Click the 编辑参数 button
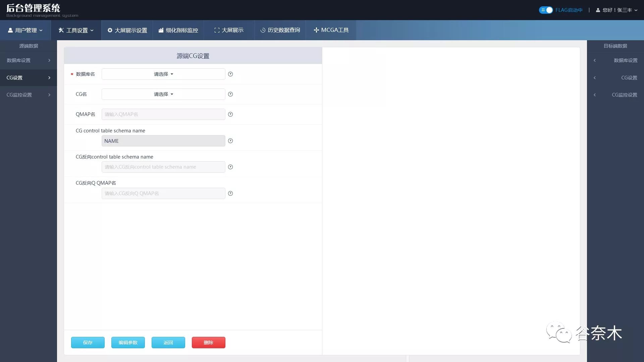Image resolution: width=644 pixels, height=362 pixels. [x=128, y=343]
